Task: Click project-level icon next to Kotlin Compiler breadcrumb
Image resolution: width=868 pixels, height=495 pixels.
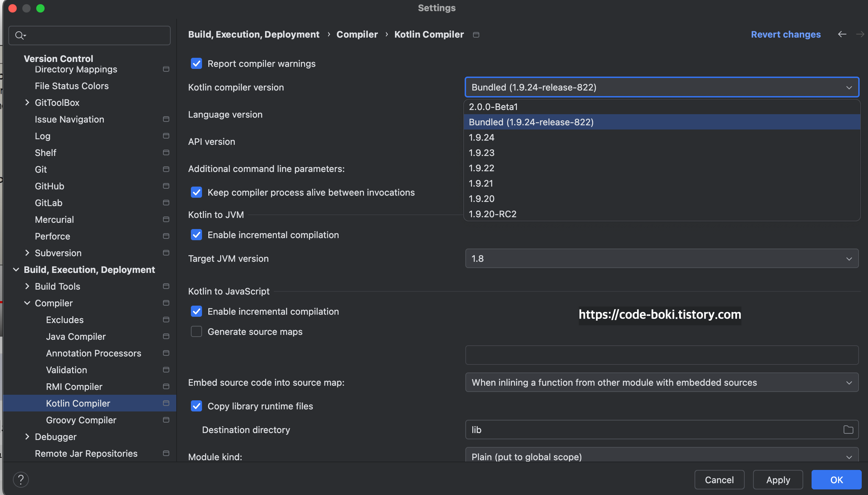Action: point(476,34)
